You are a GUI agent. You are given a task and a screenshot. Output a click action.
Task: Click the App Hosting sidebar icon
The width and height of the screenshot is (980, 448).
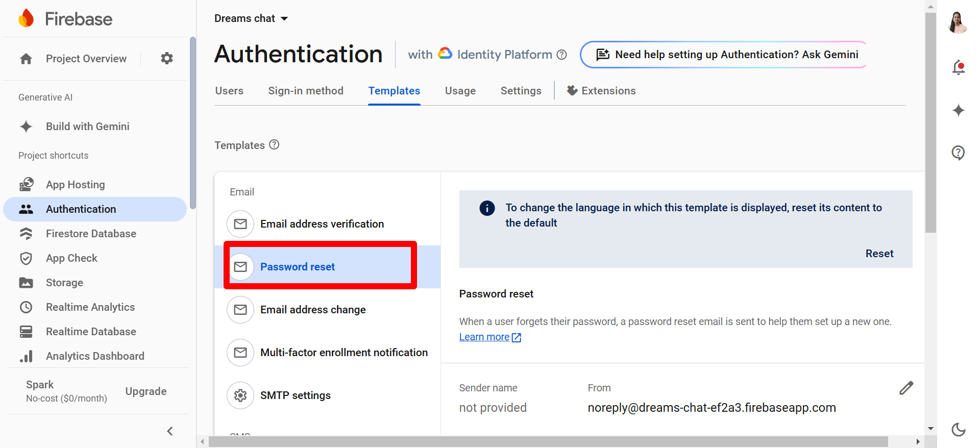[x=26, y=185]
